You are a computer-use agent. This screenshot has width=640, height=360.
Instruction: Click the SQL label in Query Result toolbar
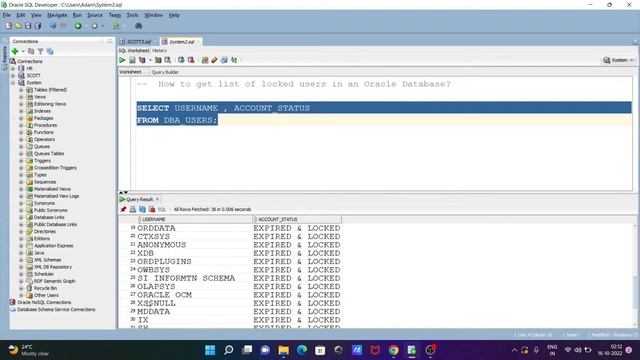(x=162, y=209)
